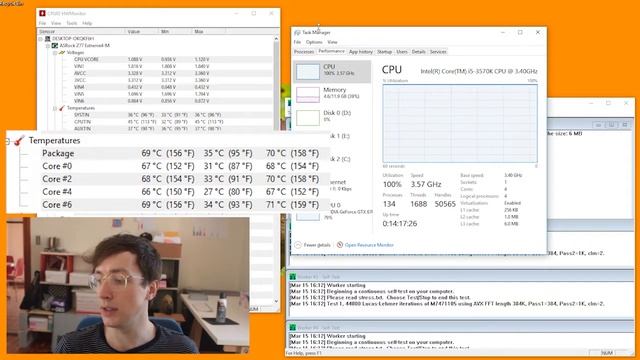Click the Intel Core i5-3570K processor name
The image size is (640, 360).
pos(479,71)
